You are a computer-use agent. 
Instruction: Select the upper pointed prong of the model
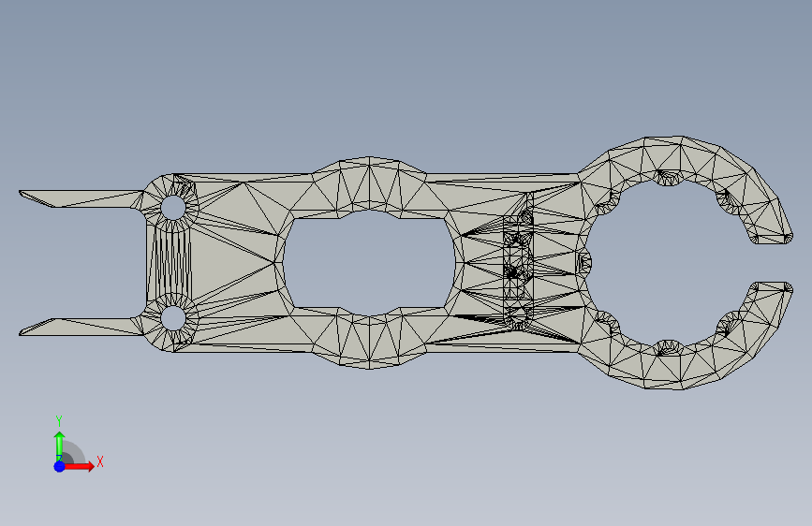point(81,199)
